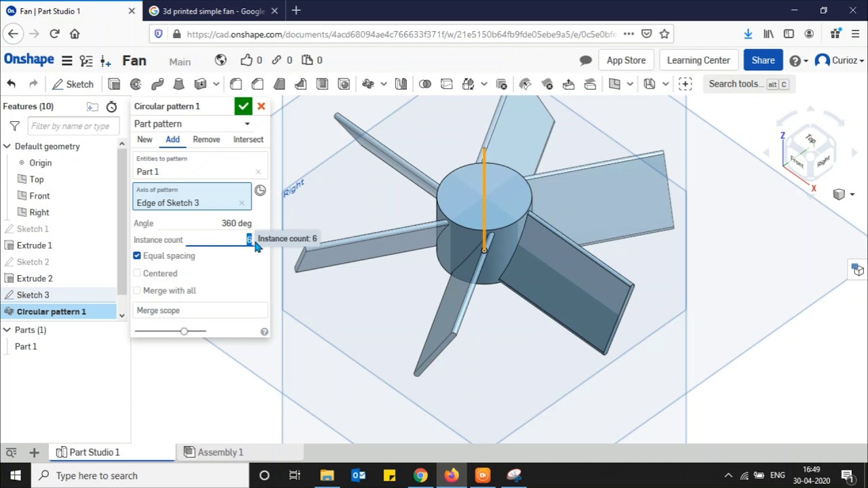This screenshot has height=488, width=868.
Task: Open Part pattern type dropdown
Action: tap(193, 124)
